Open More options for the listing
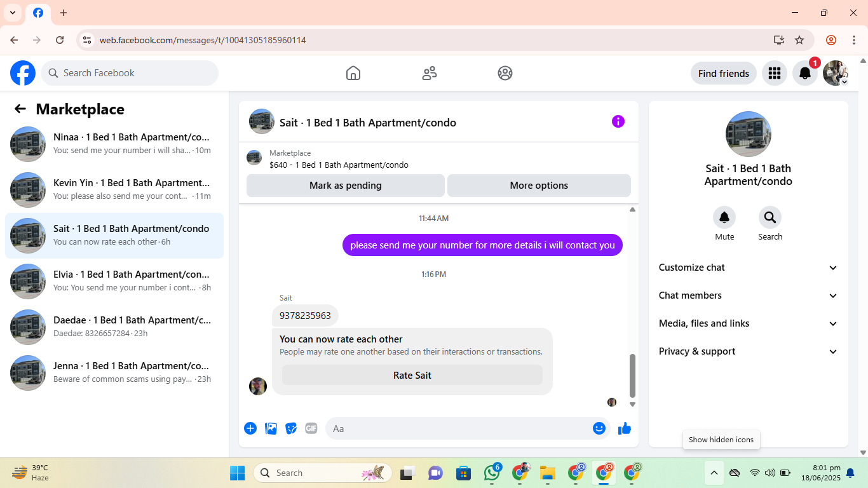Viewport: 868px width, 488px height. click(x=539, y=186)
